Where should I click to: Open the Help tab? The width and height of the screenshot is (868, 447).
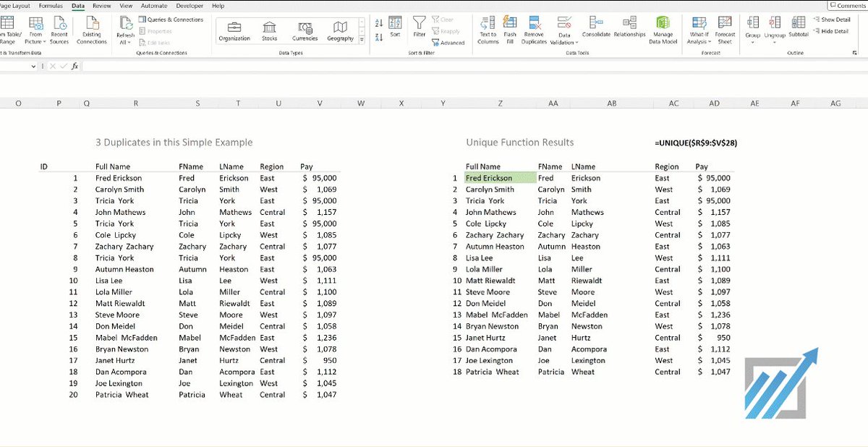(218, 5)
